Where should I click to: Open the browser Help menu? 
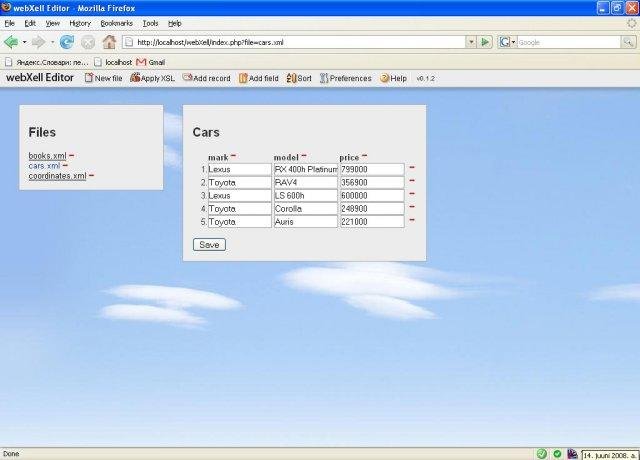click(175, 23)
